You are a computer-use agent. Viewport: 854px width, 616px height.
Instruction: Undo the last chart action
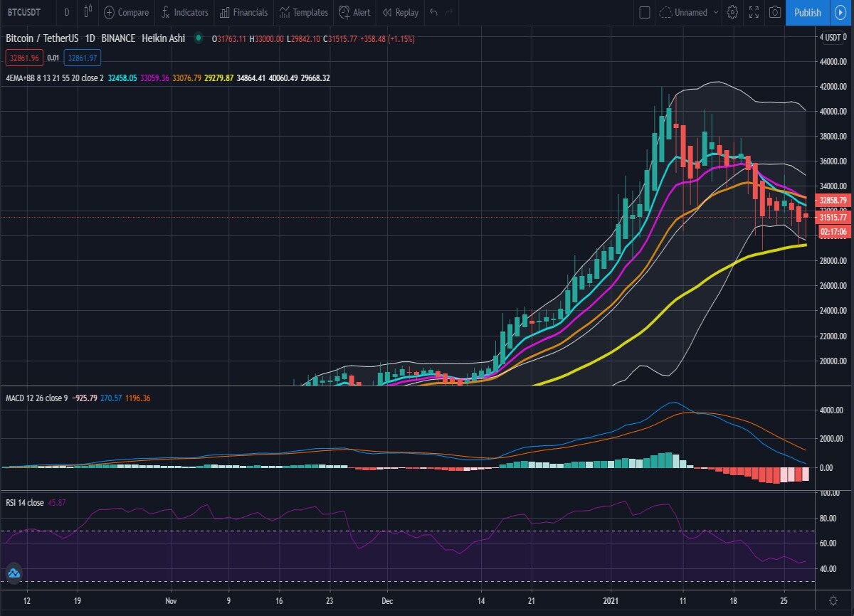click(x=433, y=12)
